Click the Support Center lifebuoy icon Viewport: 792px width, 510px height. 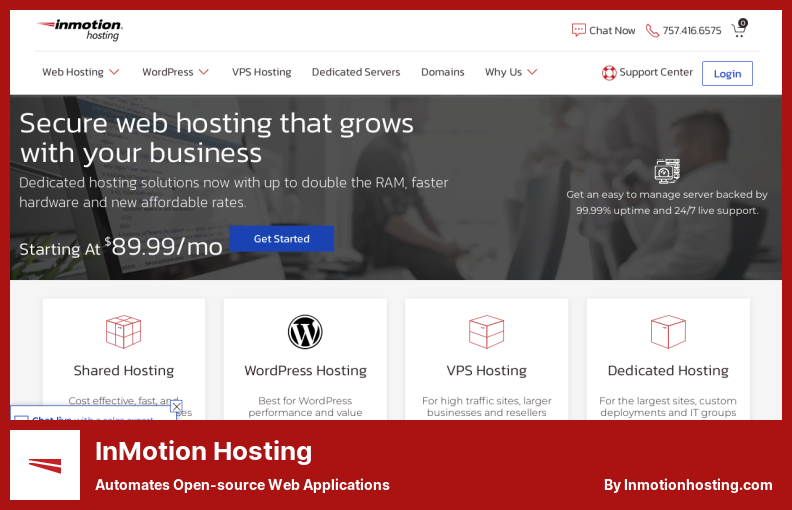coord(609,72)
